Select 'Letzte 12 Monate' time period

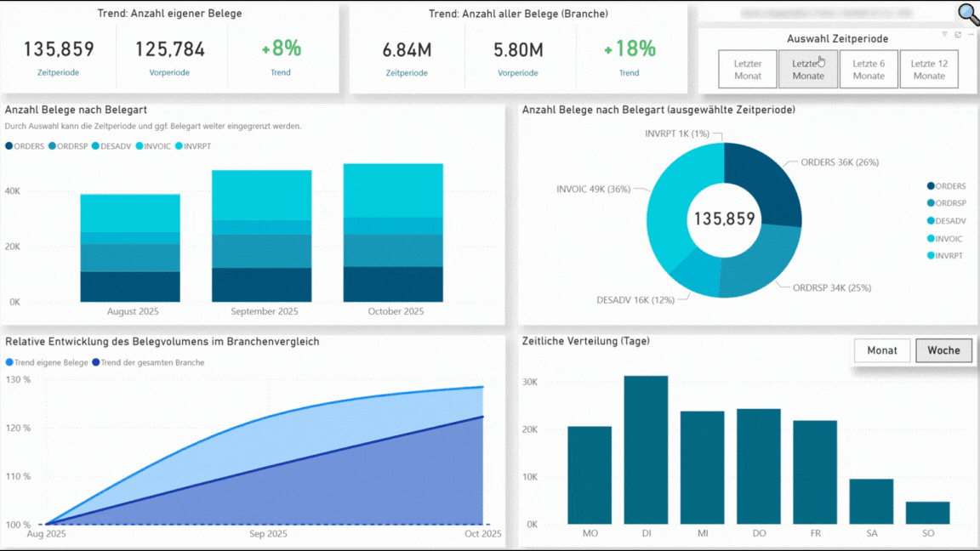click(929, 70)
